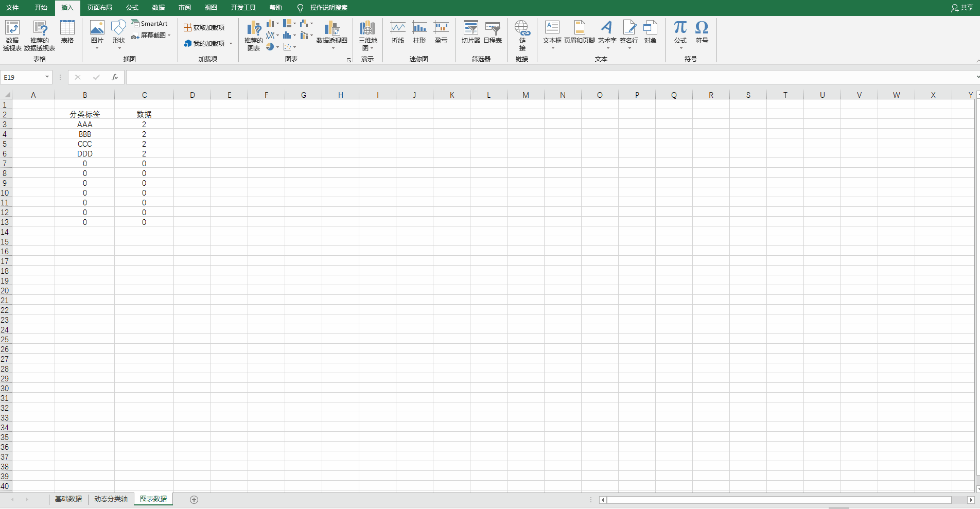Expand the pie chart type arrow
The image size is (980, 509).
click(x=278, y=47)
